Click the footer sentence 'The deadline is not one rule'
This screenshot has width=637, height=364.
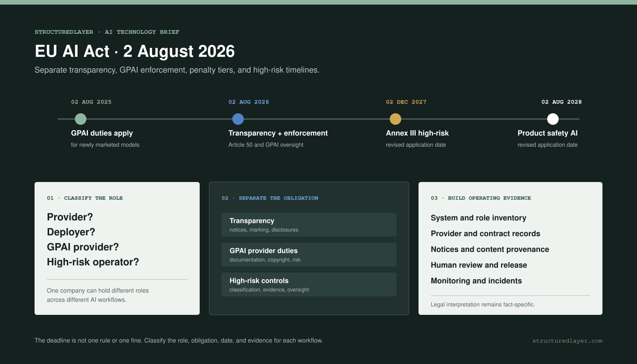tap(179, 341)
